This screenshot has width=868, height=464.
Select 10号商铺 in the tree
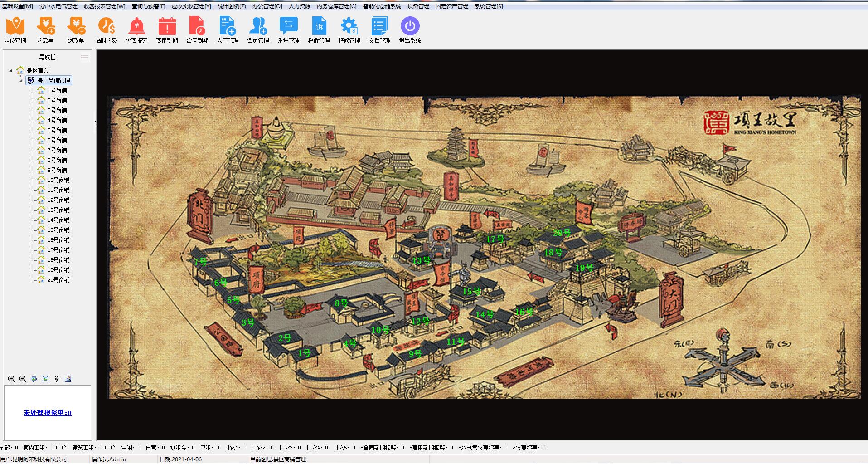(x=58, y=180)
